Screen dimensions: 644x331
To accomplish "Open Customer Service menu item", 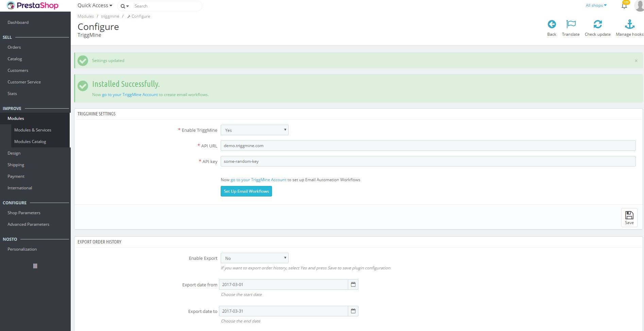I will (x=24, y=82).
